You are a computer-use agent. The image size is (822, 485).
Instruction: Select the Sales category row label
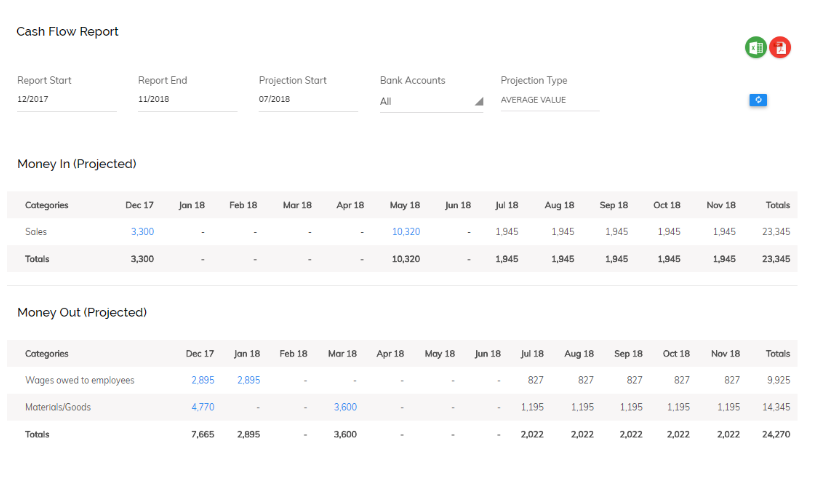[36, 232]
